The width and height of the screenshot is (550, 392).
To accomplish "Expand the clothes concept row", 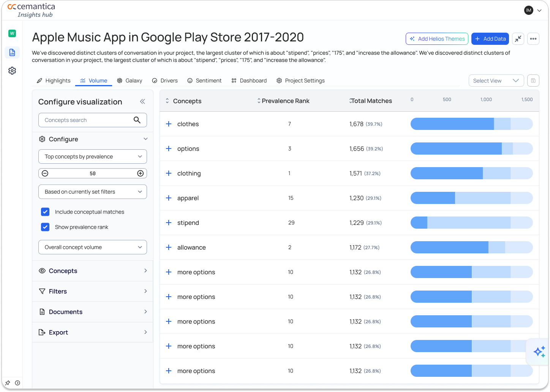I will [169, 124].
